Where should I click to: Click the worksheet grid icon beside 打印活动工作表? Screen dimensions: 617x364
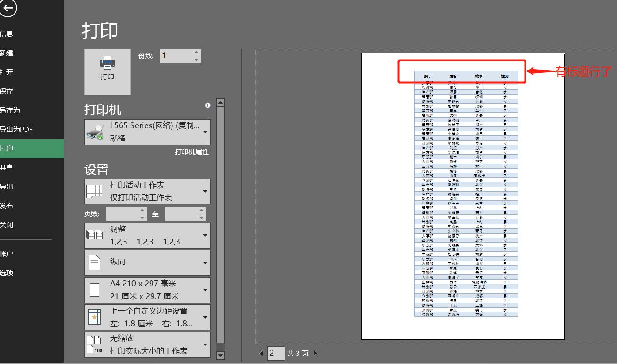(95, 191)
